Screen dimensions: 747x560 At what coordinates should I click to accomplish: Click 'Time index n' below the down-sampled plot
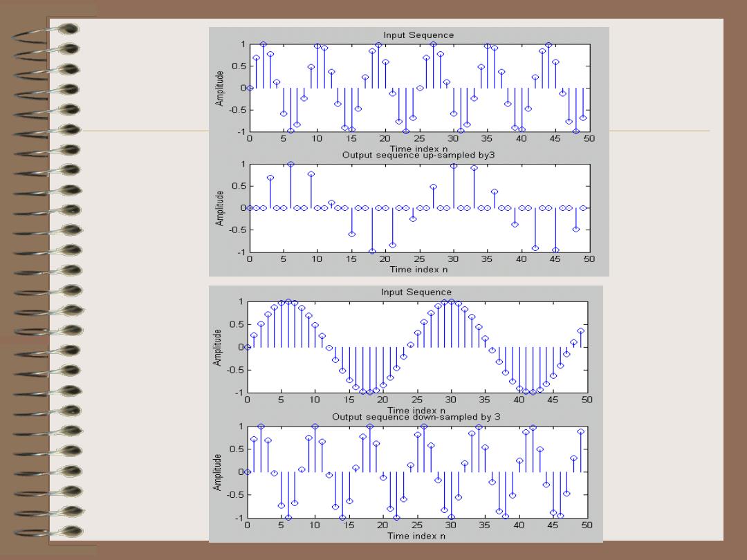(416, 536)
